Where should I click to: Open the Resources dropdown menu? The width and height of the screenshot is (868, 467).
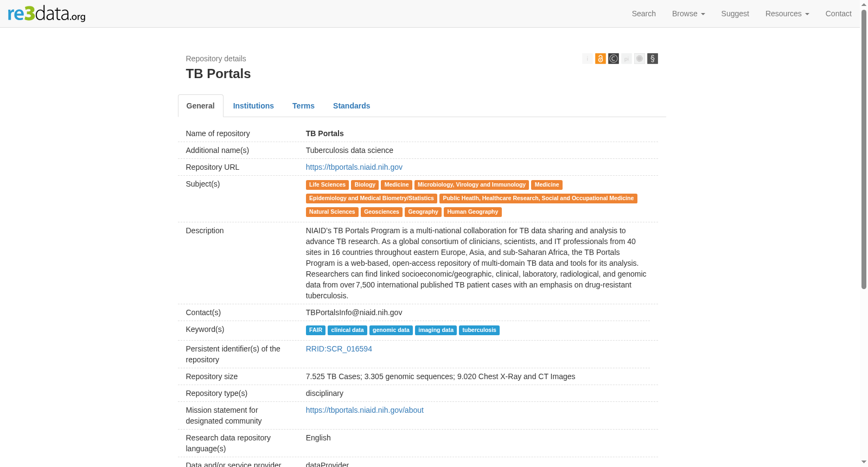787,14
